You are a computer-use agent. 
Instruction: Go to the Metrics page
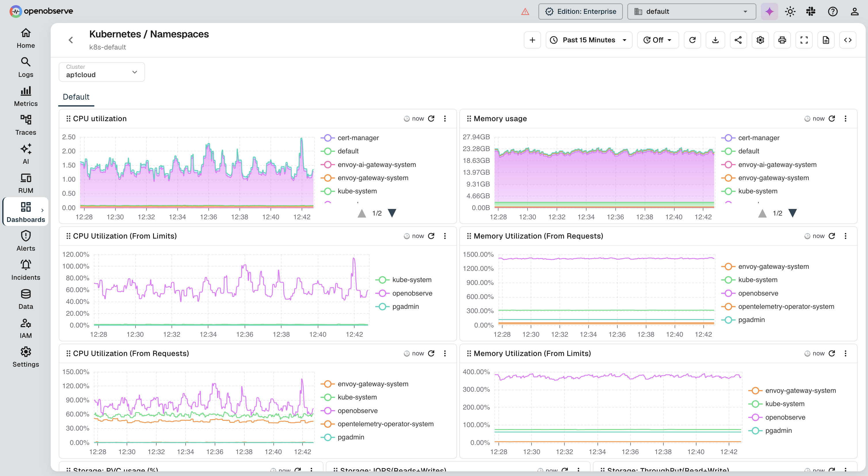26,96
